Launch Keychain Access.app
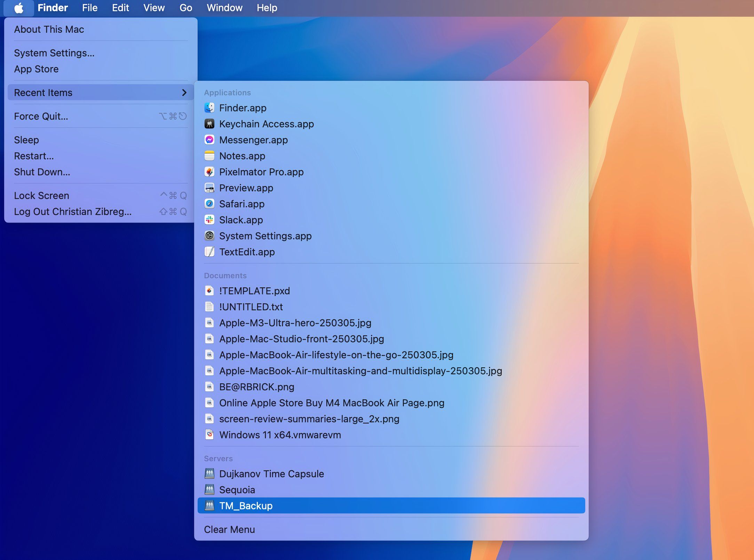The height and width of the screenshot is (560, 754). pos(267,124)
